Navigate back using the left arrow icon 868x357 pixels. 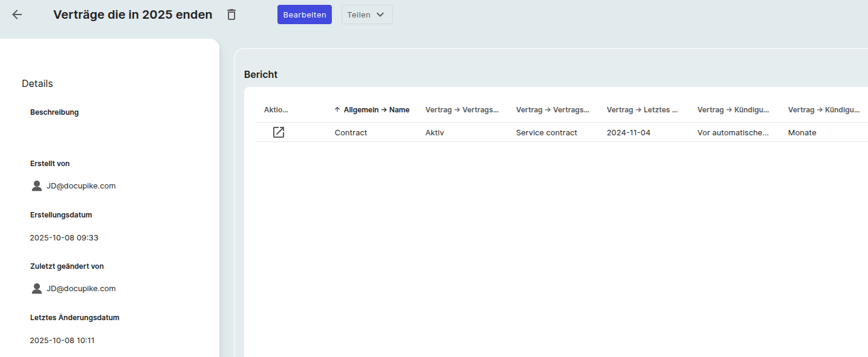[16, 14]
